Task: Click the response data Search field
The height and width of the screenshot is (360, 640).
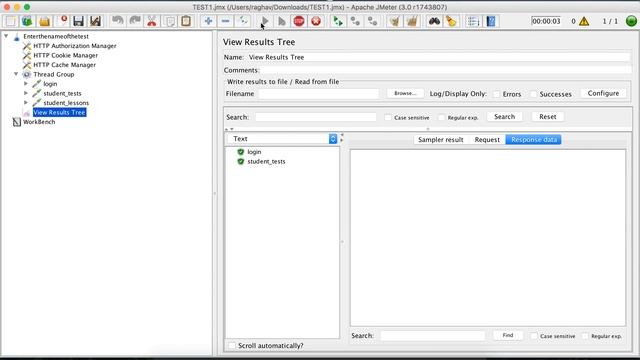Action: tap(433, 336)
